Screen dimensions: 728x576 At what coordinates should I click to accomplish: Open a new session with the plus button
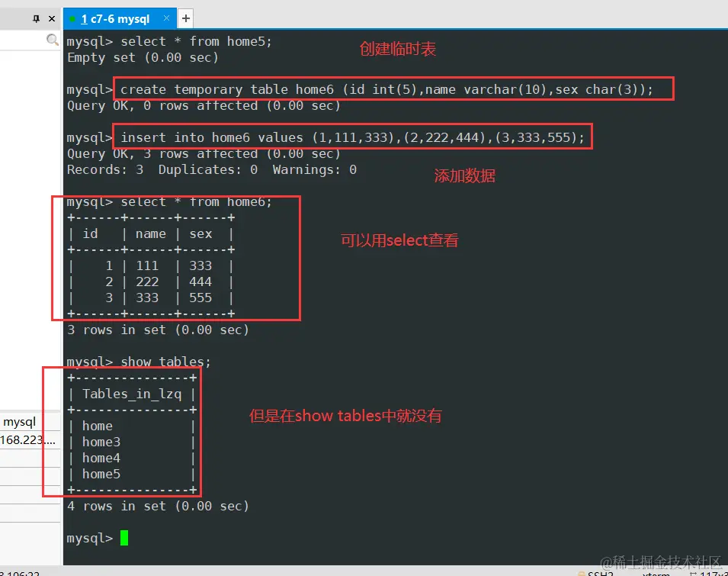pos(186,18)
